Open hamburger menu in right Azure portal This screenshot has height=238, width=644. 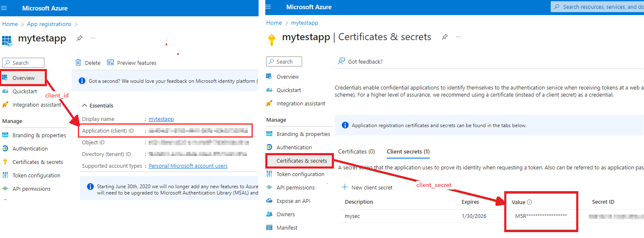point(268,7)
